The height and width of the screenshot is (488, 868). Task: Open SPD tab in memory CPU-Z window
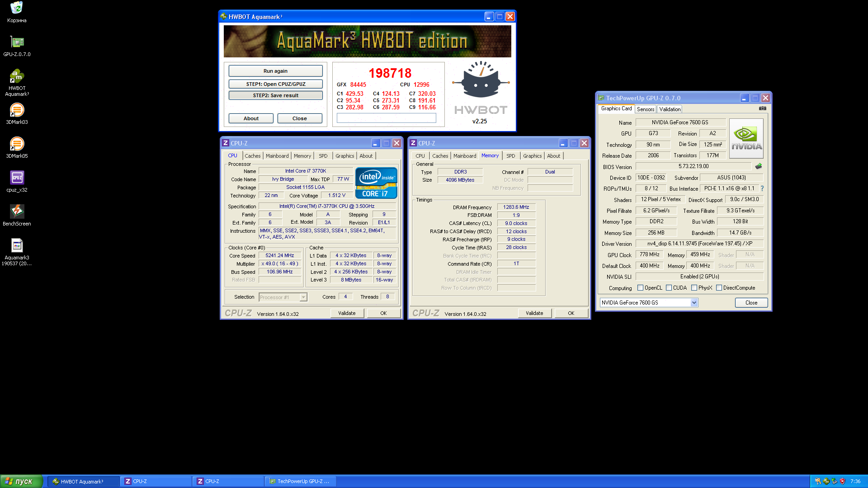(x=511, y=156)
